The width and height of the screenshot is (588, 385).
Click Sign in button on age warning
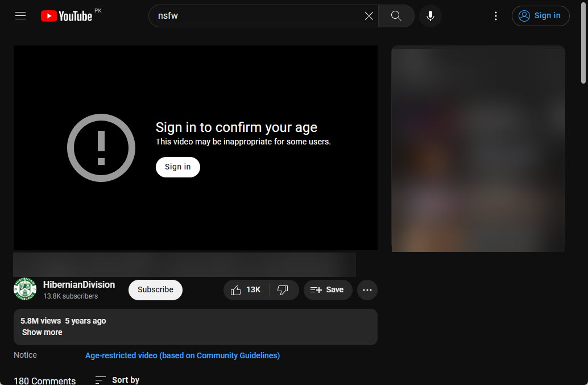coord(178,167)
